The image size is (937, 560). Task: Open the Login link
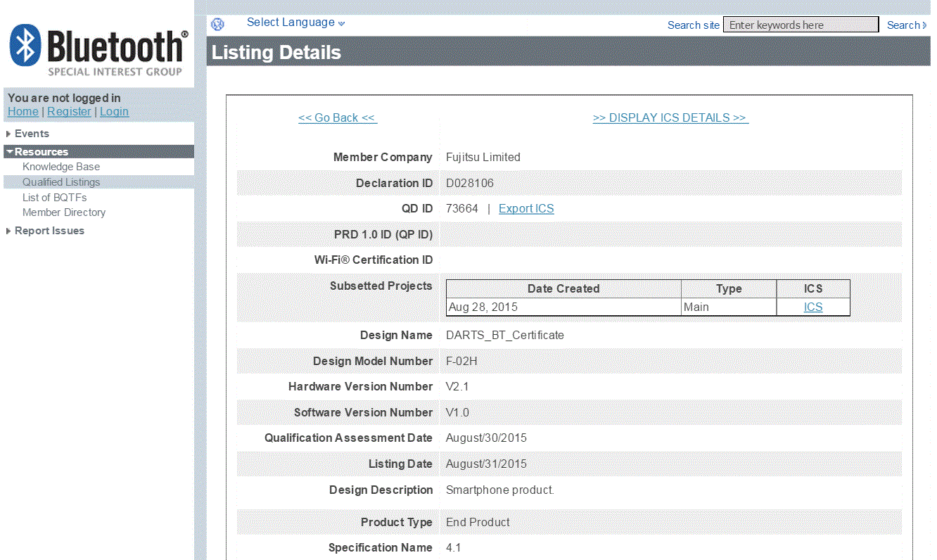point(114,112)
